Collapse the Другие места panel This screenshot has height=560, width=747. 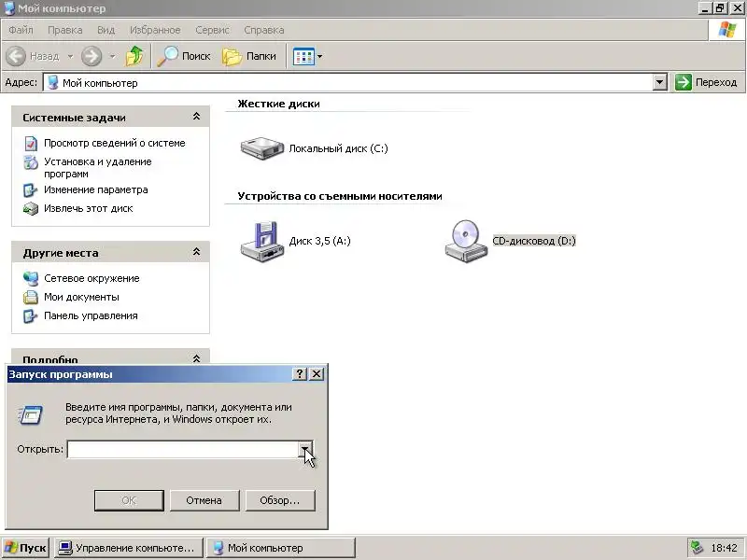[196, 252]
